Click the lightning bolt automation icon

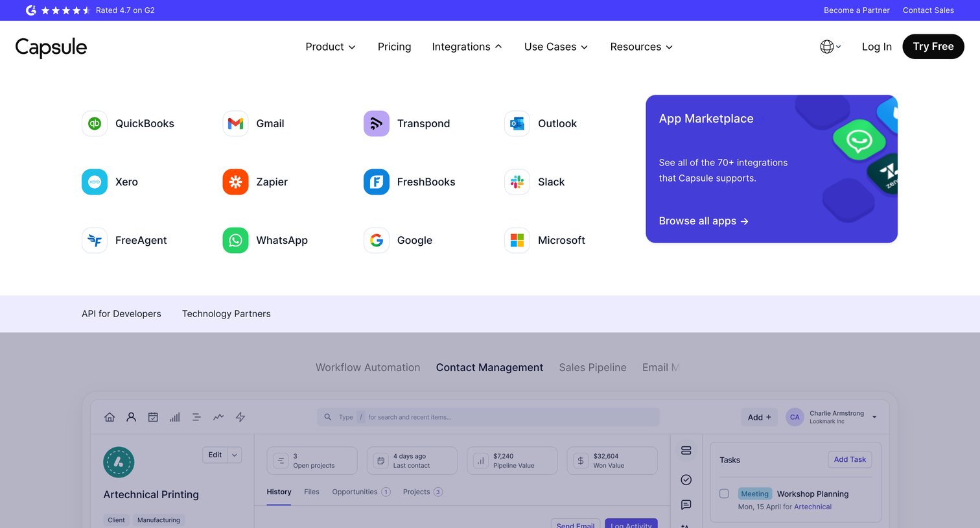coord(240,417)
